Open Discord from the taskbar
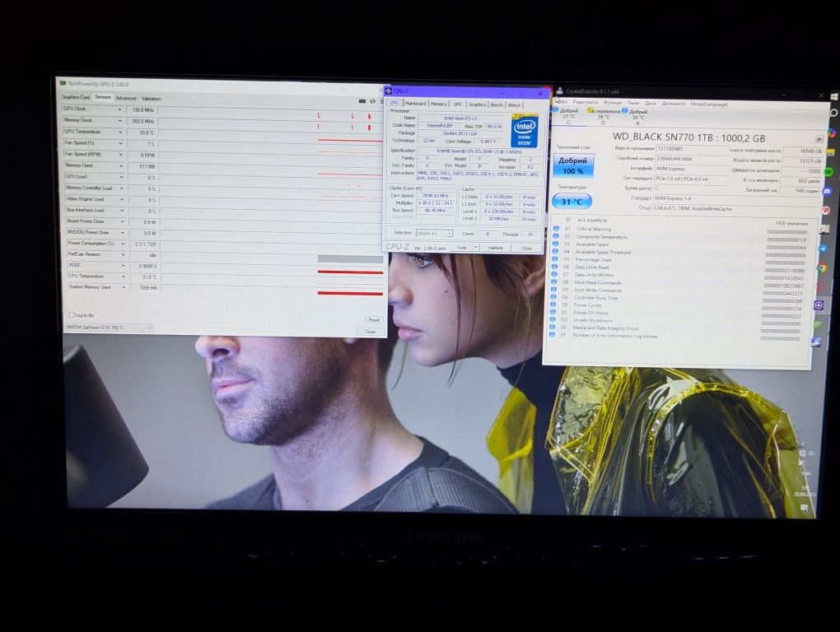This screenshot has width=840, height=632. (827, 191)
